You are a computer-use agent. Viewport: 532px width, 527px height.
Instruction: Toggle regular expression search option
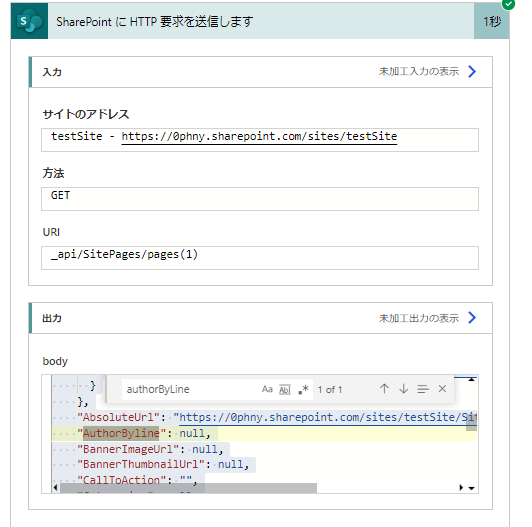[303, 389]
